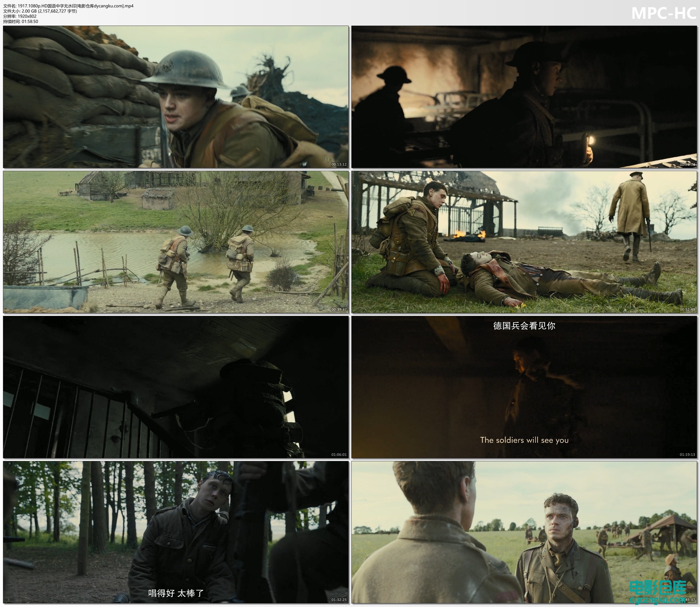This screenshot has width=700, height=607.
Task: Click the file name text line
Action: [x=68, y=6]
